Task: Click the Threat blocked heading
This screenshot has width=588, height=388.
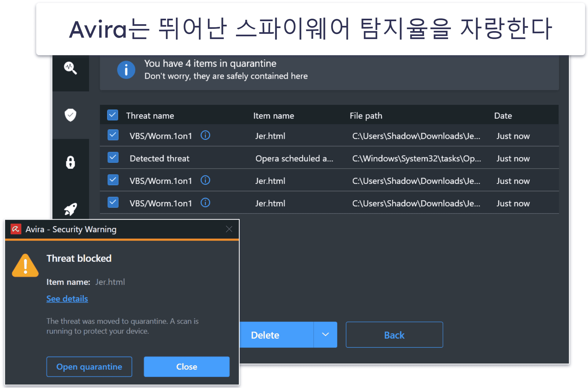Action: coord(79,258)
